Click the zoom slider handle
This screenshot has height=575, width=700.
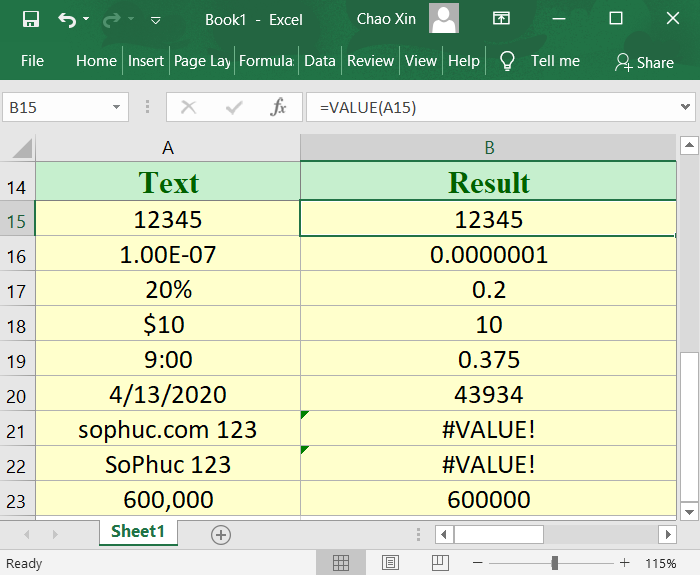click(x=554, y=563)
